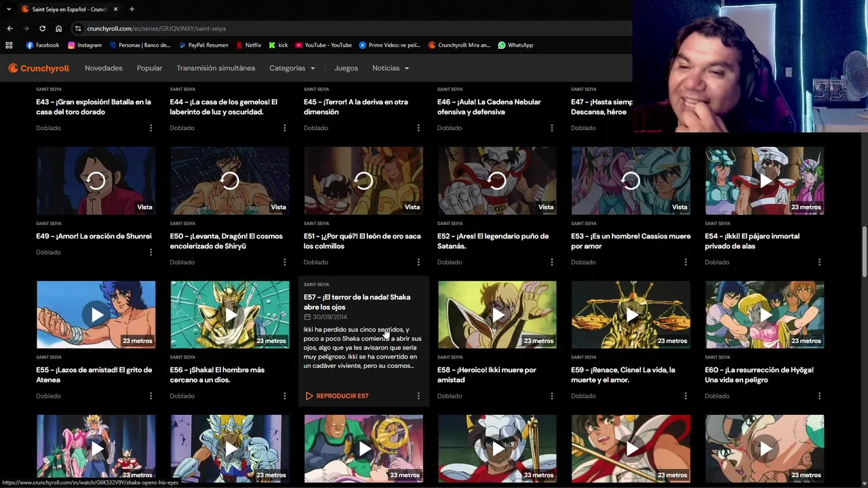Open options menu for episode E50

284,262
